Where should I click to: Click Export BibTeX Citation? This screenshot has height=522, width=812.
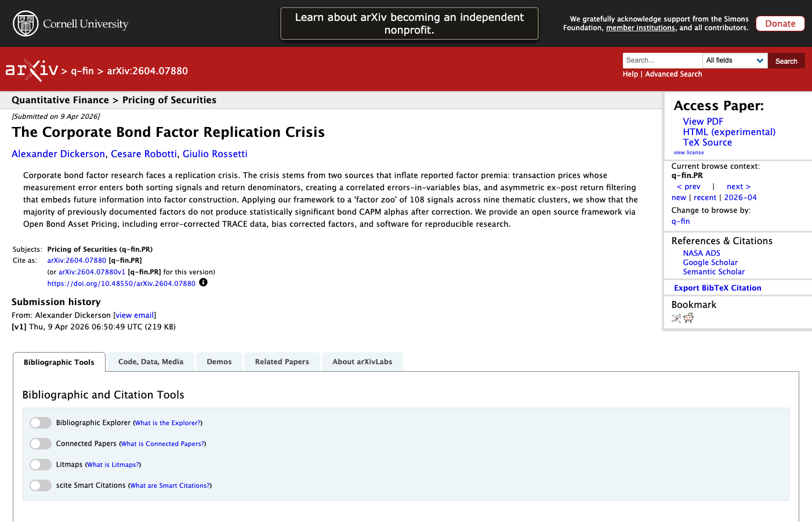pos(717,288)
